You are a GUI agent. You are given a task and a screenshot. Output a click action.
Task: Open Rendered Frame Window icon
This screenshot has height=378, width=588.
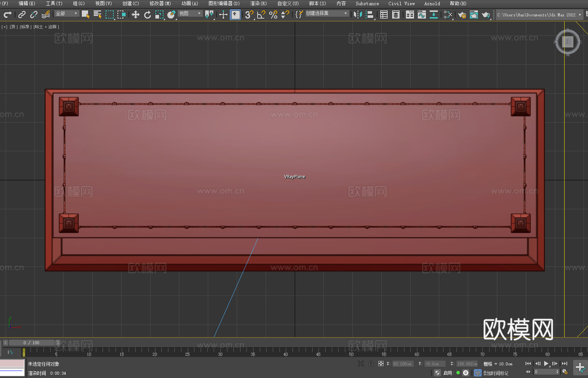pos(474,14)
